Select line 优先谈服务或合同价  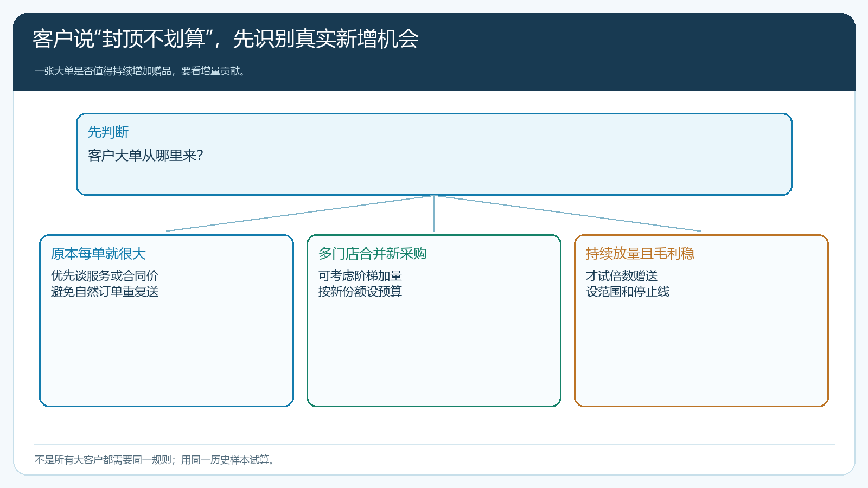(104, 276)
